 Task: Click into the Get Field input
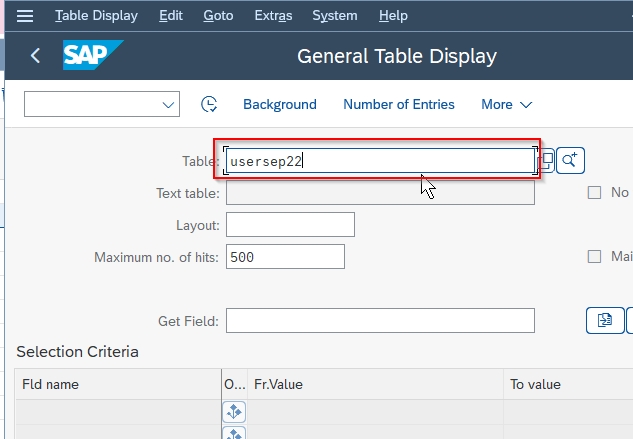pyautogui.click(x=380, y=321)
